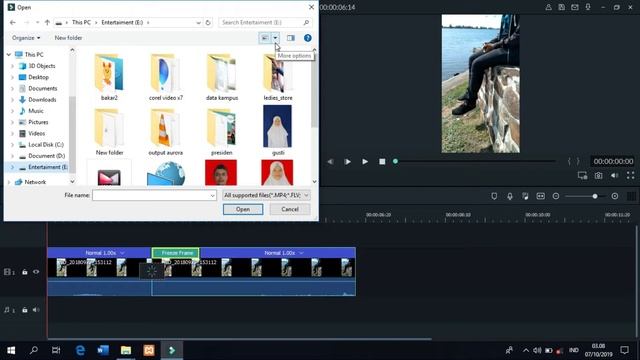Select the Freeze Frame segment label
This screenshot has width=640, height=360.
176,253
